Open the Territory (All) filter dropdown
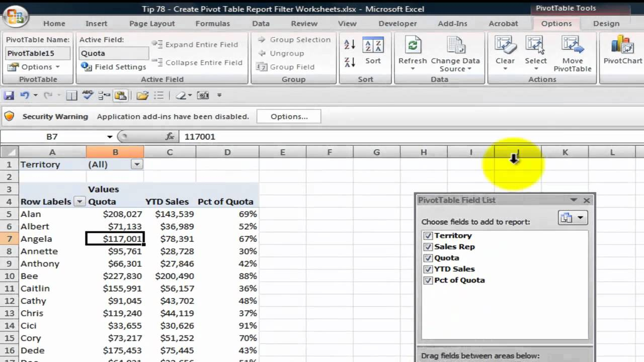644x362 pixels. tap(136, 164)
